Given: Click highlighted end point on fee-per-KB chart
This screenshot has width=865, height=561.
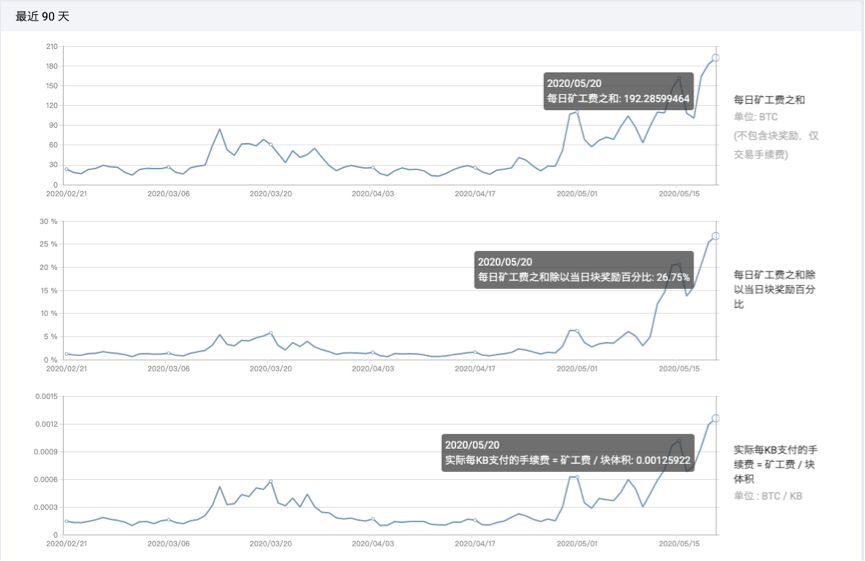Looking at the screenshot, I should [x=715, y=418].
